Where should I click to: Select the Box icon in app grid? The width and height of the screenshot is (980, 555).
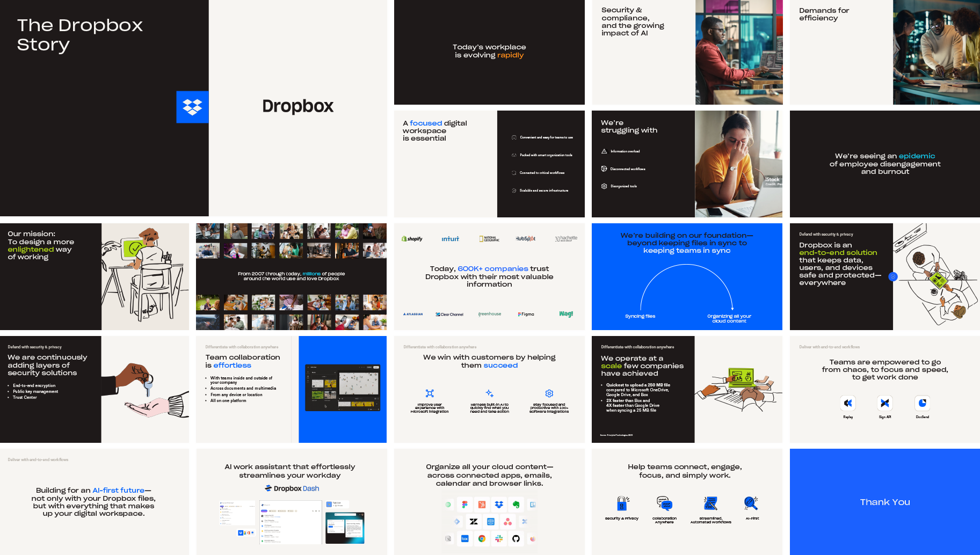coord(465,538)
